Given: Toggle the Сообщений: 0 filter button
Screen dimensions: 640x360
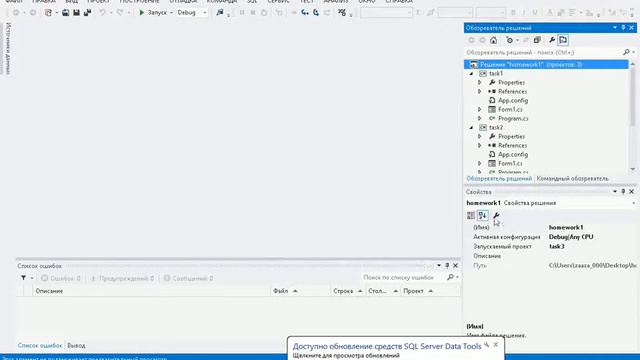Looking at the screenshot, I should pos(188,278).
